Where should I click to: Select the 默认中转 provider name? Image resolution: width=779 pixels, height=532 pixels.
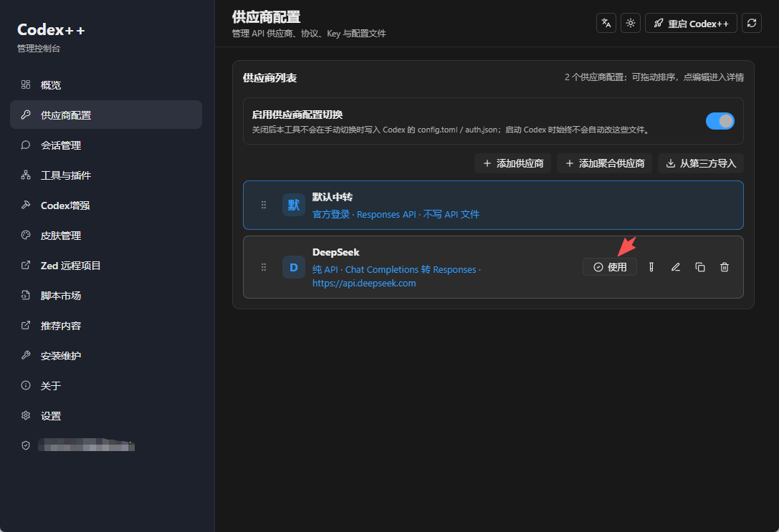(x=333, y=197)
